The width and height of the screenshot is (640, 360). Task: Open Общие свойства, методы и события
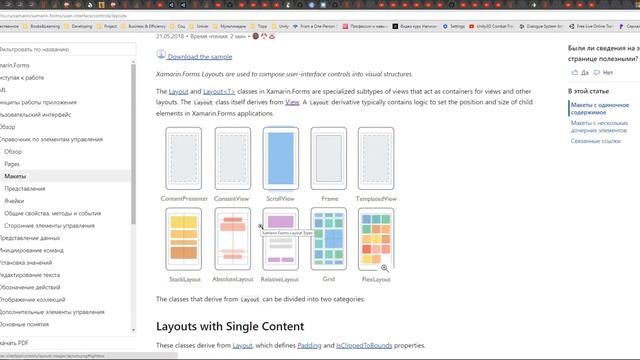[52, 213]
